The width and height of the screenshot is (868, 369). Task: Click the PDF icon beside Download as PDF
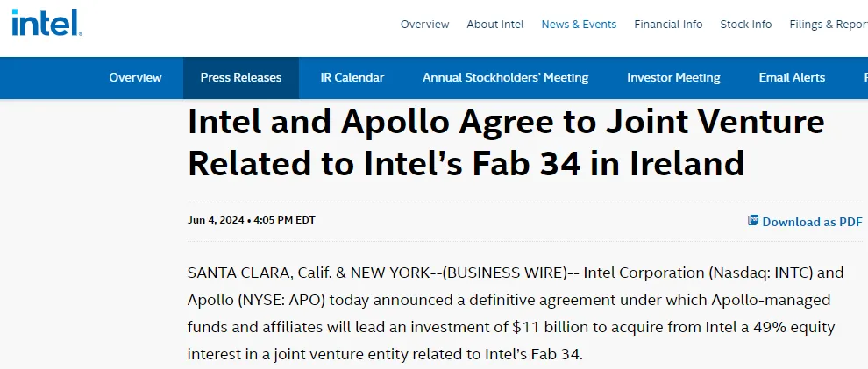[753, 221]
